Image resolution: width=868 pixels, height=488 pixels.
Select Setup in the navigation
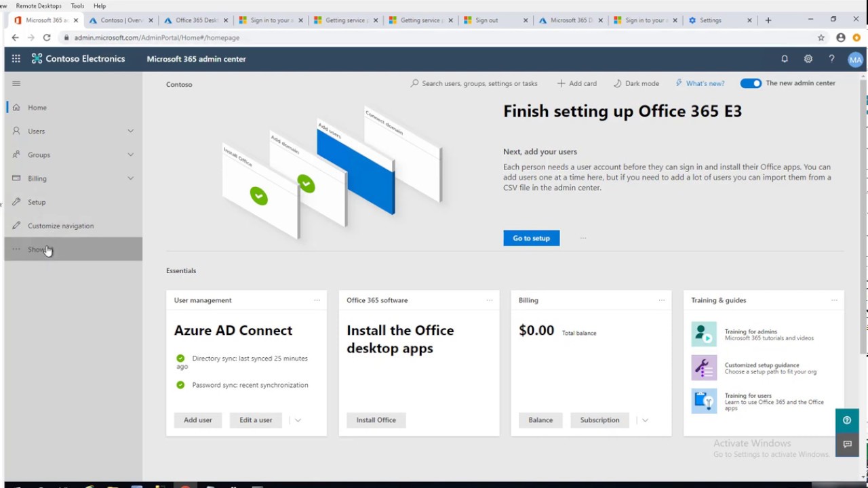(73, 202)
